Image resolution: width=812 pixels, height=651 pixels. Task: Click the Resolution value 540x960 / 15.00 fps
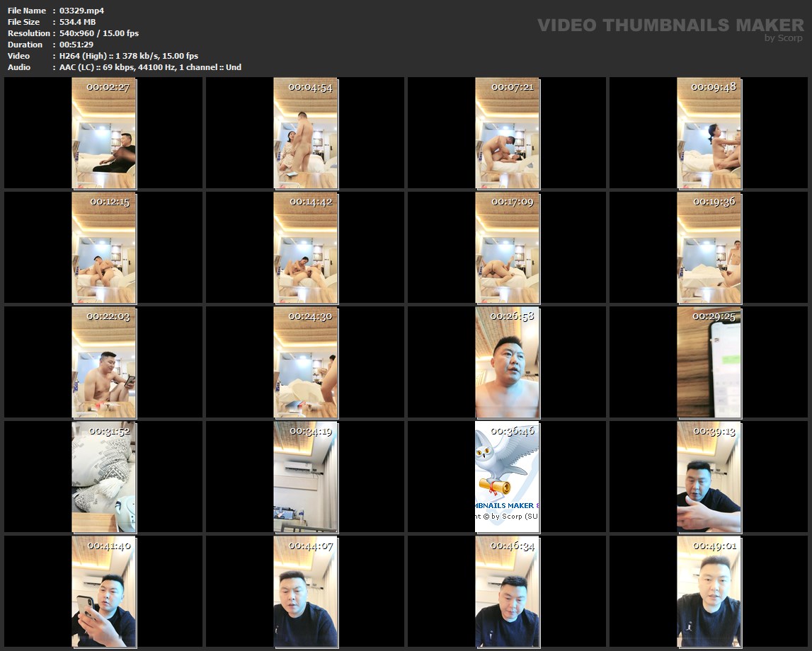coord(99,33)
